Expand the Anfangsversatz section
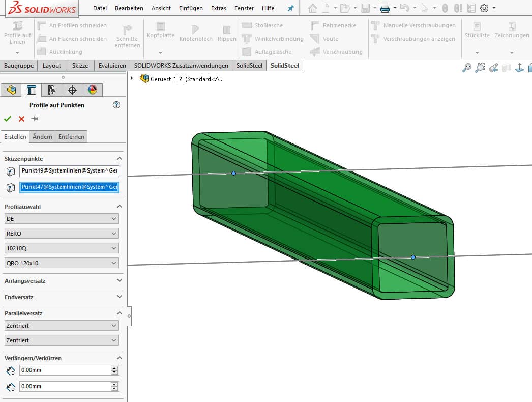532x402 pixels. pyautogui.click(x=120, y=280)
